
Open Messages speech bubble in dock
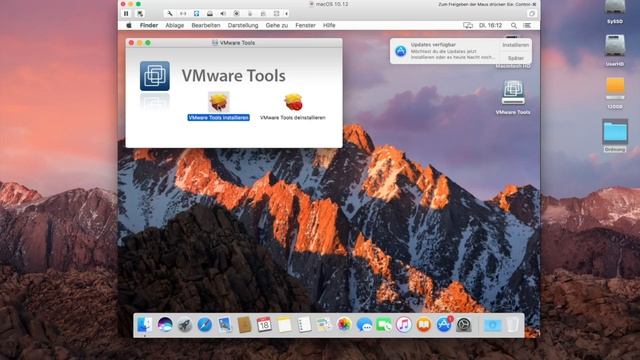[364, 325]
